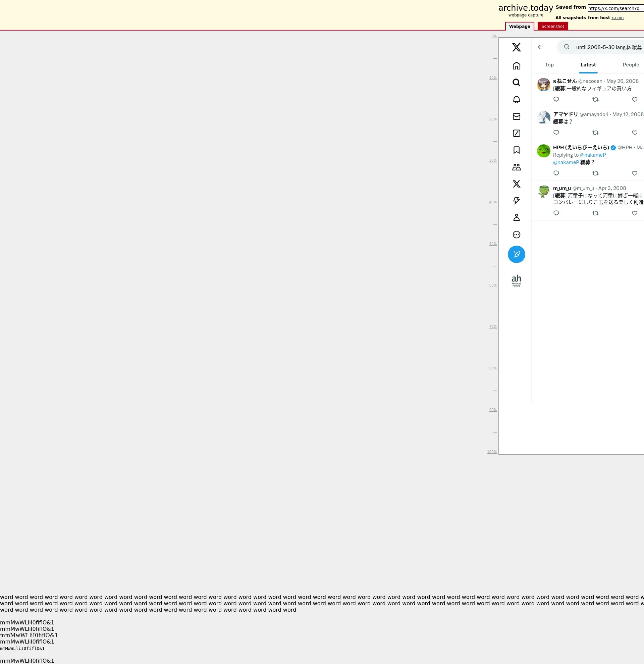Like the m_um_u post
Image resolution: width=644 pixels, height=664 pixels.
[x=634, y=213]
